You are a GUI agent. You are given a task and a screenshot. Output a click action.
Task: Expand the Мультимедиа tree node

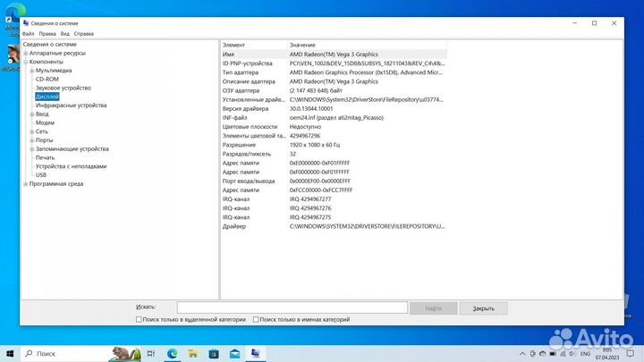coord(32,71)
